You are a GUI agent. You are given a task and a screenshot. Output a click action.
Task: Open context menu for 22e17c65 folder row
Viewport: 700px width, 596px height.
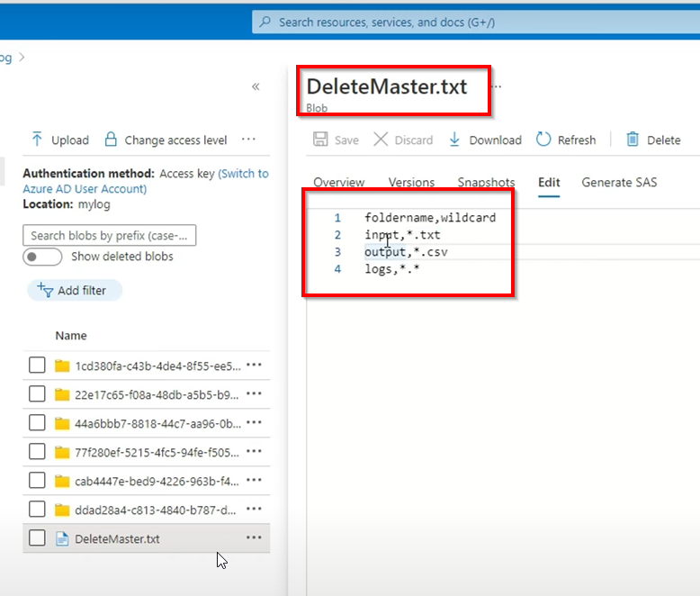click(x=254, y=393)
